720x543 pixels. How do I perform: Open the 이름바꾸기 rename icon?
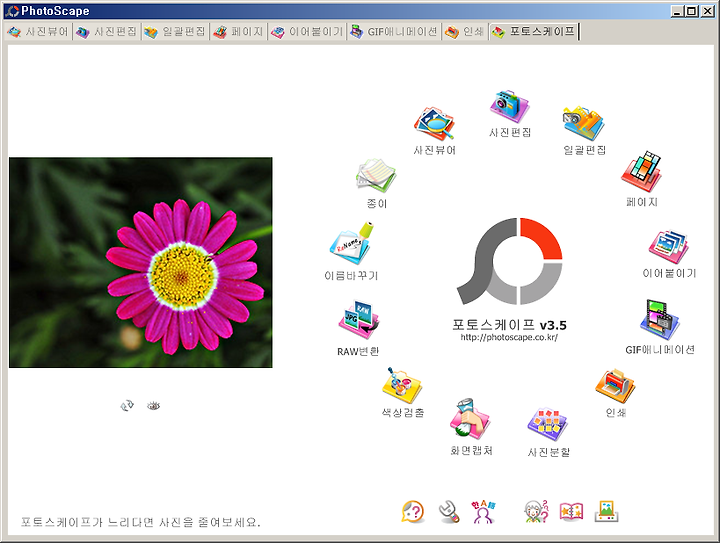click(x=352, y=244)
